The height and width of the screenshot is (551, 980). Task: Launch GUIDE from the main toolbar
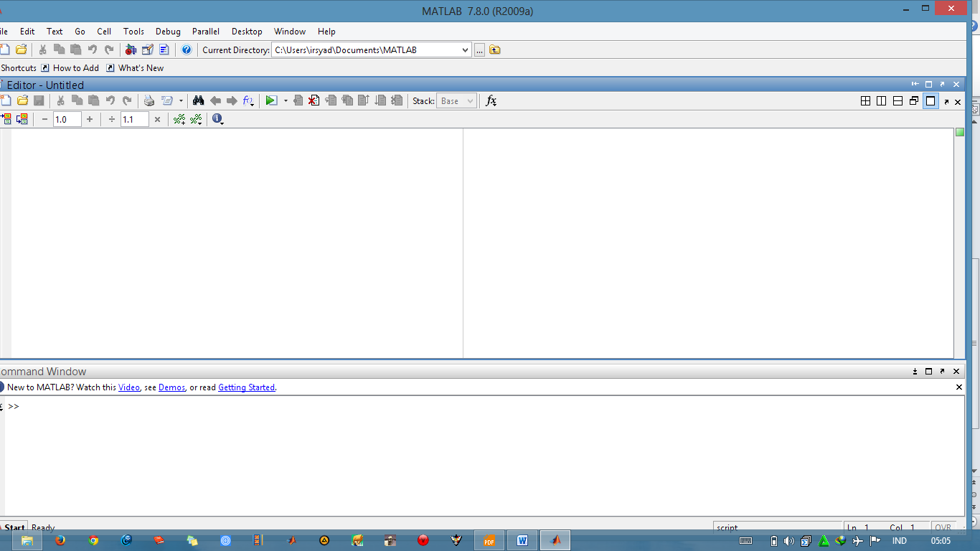pyautogui.click(x=148, y=50)
